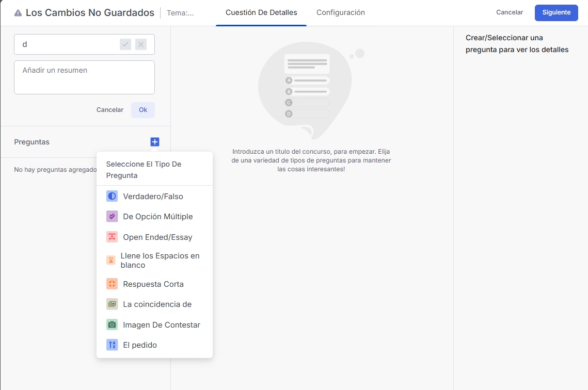This screenshot has width=588, height=390.
Task: Click the Open Ended/Essay text icon
Action: [112, 237]
